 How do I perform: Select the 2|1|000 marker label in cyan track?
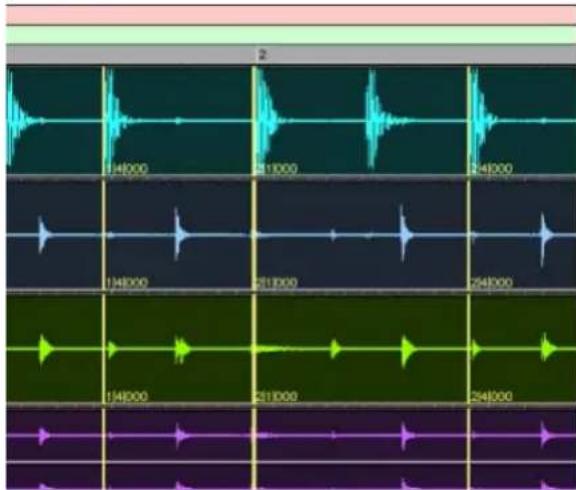[276, 169]
